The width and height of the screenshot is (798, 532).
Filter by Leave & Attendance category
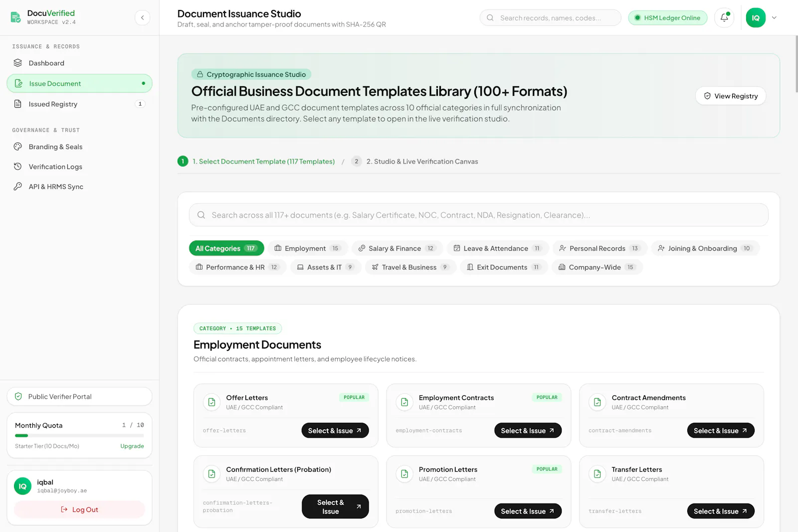point(498,248)
